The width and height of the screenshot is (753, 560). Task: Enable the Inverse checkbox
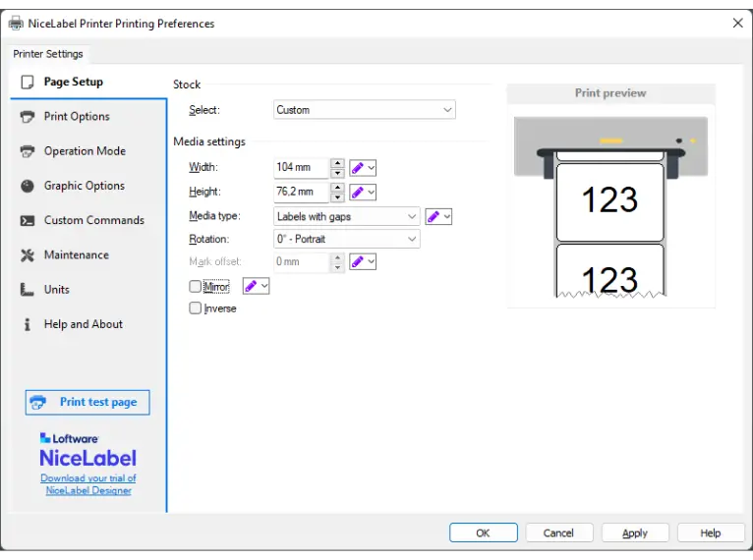coord(195,308)
